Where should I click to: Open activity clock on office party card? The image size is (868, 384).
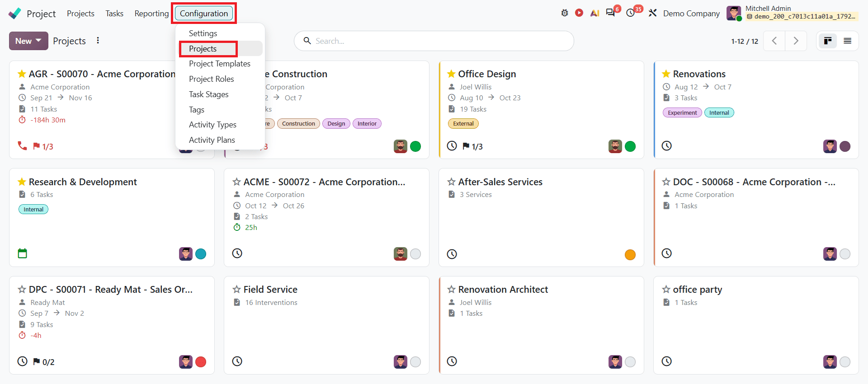[667, 361]
